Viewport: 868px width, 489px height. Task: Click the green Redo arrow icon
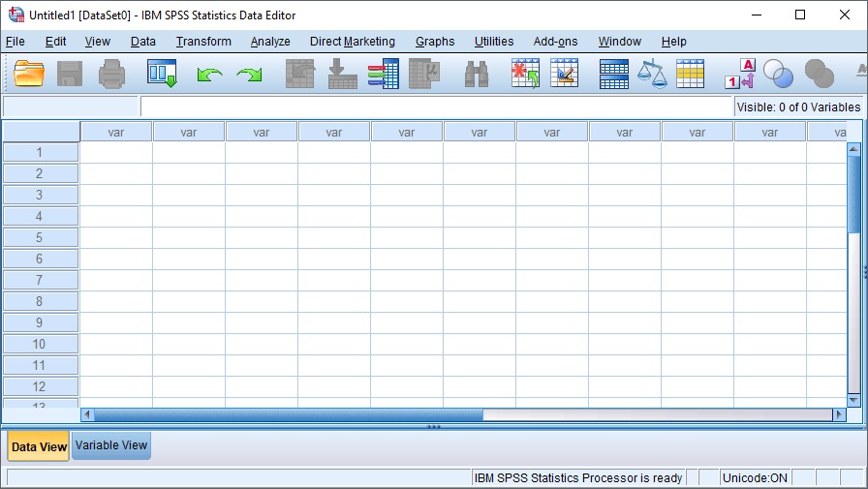[x=249, y=75]
